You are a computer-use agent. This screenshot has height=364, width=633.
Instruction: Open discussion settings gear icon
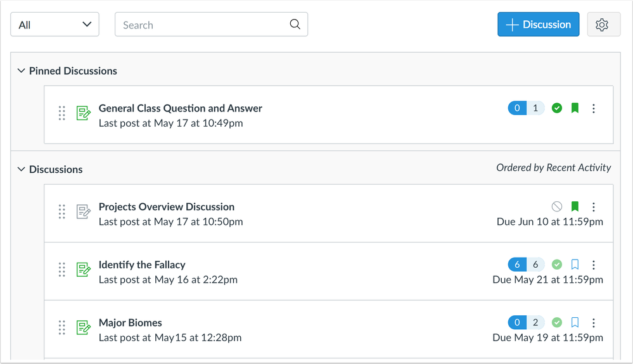pyautogui.click(x=602, y=25)
